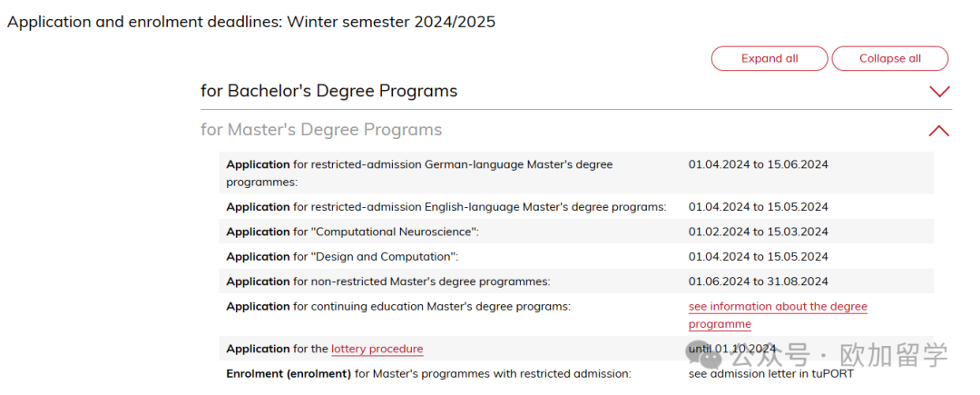Click the Collapse all button
Image resolution: width=980 pixels, height=395 pixels.
pyautogui.click(x=890, y=59)
